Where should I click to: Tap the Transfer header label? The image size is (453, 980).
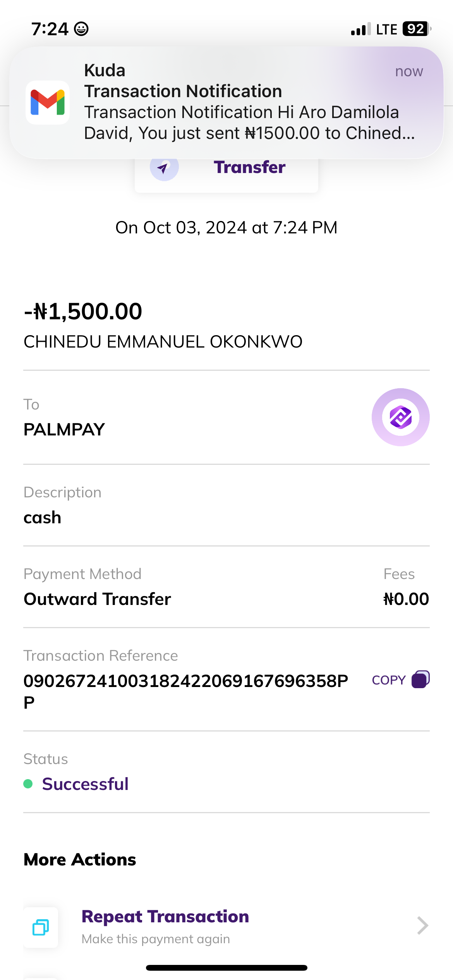pyautogui.click(x=249, y=167)
